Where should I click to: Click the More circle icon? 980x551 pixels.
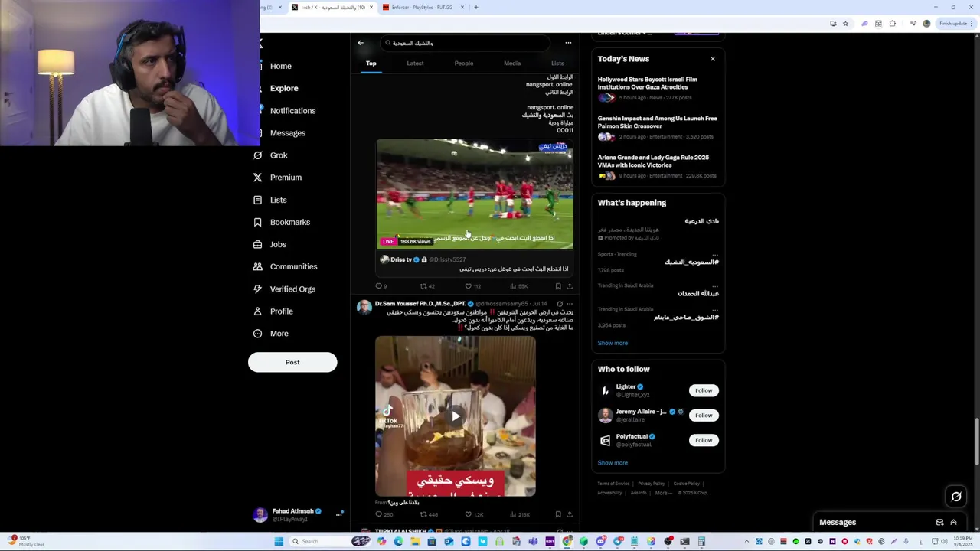[258, 334]
